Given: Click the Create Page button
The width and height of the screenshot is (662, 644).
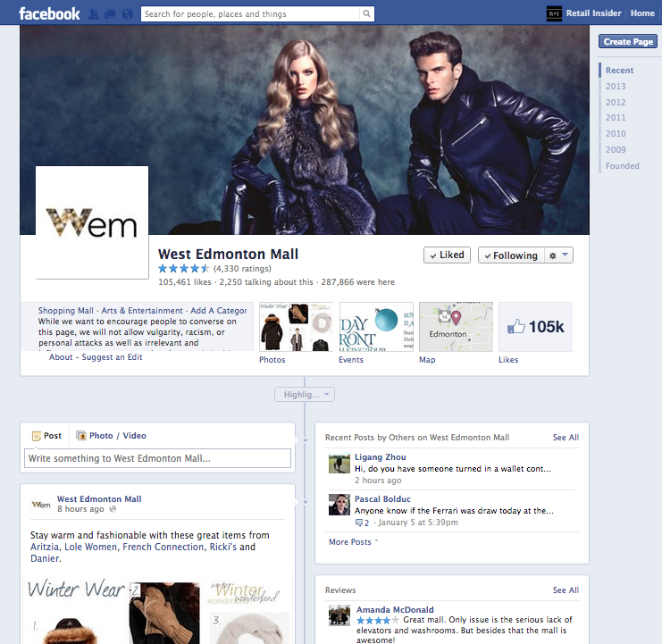Looking at the screenshot, I should coord(628,41).
